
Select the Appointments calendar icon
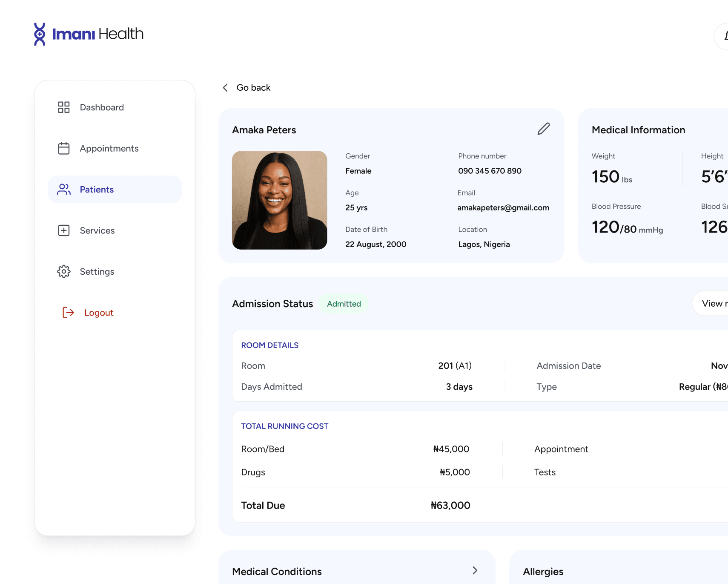pyautogui.click(x=64, y=148)
